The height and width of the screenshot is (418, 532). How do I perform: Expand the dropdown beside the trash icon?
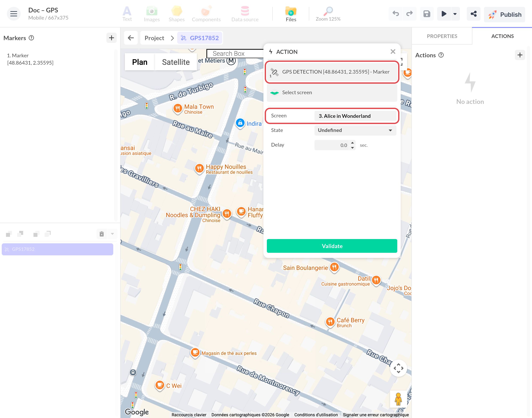(112, 234)
